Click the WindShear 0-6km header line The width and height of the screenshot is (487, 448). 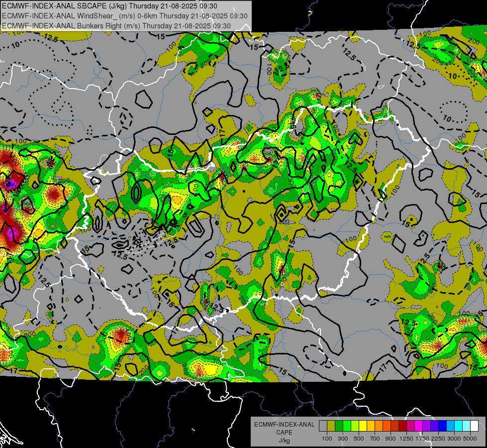coord(124,16)
